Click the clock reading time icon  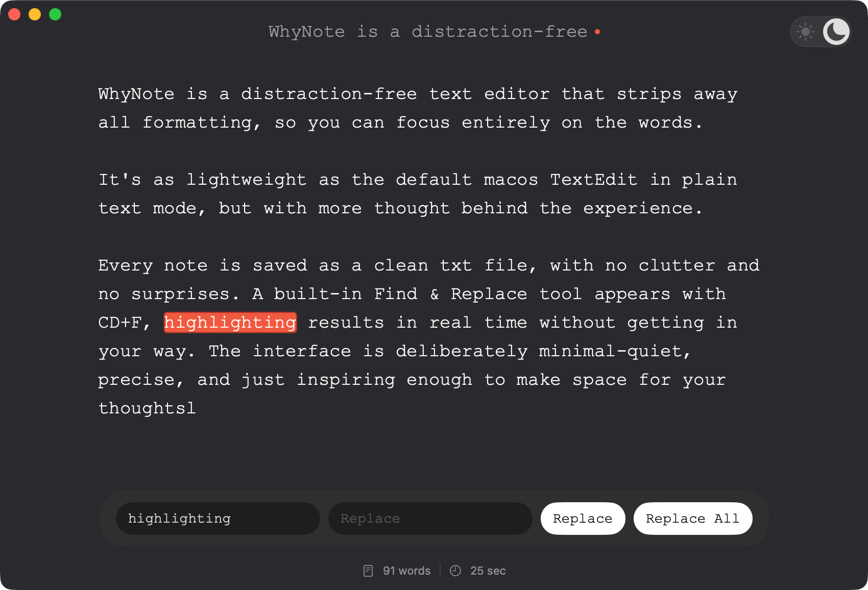click(455, 571)
